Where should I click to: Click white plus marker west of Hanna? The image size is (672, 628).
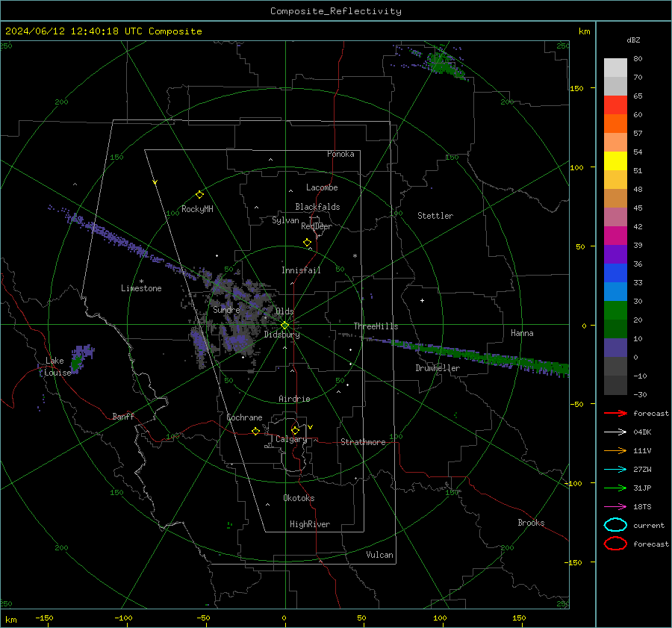[x=422, y=300]
